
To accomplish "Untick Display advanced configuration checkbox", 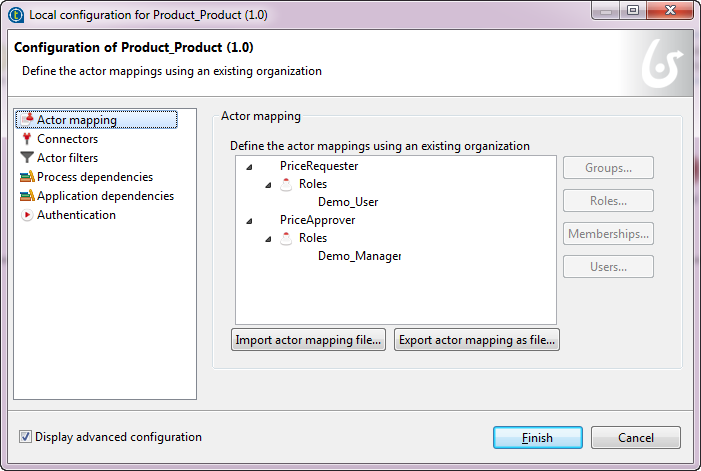I will click(26, 437).
